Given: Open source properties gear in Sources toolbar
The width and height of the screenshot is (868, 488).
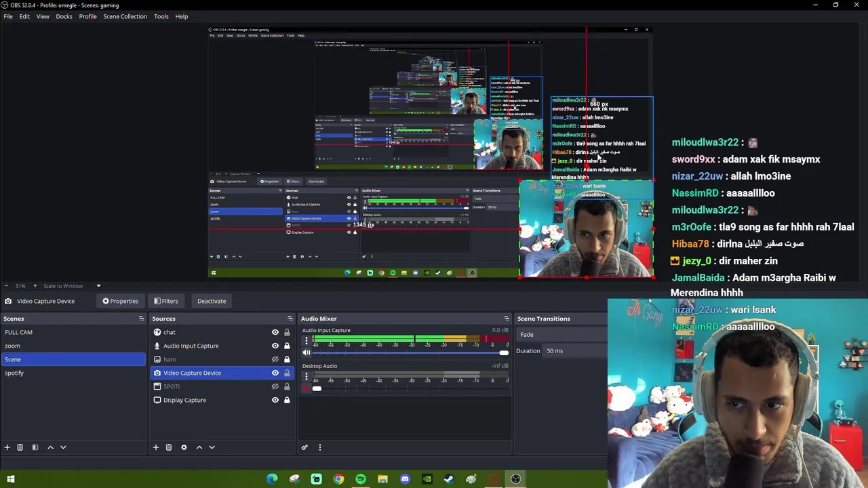Looking at the screenshot, I should click(x=184, y=447).
